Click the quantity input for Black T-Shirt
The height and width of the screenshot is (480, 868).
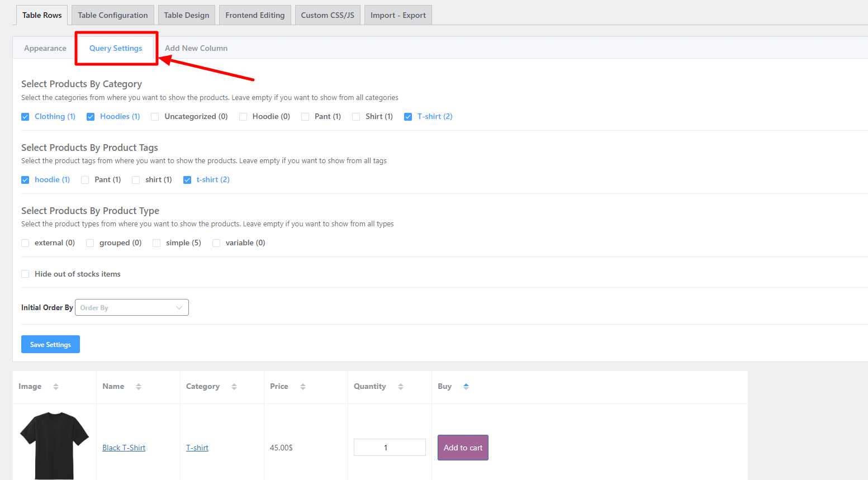click(x=390, y=448)
